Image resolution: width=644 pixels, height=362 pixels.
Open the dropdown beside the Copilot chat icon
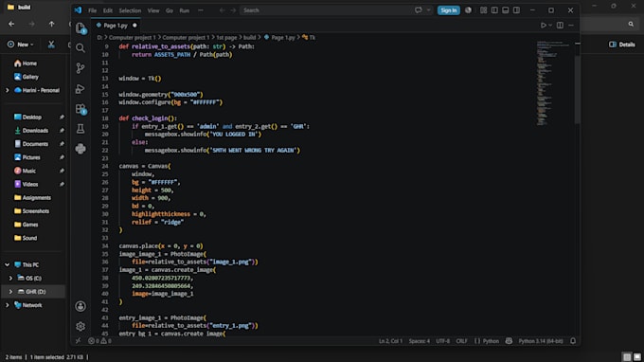tap(428, 10)
